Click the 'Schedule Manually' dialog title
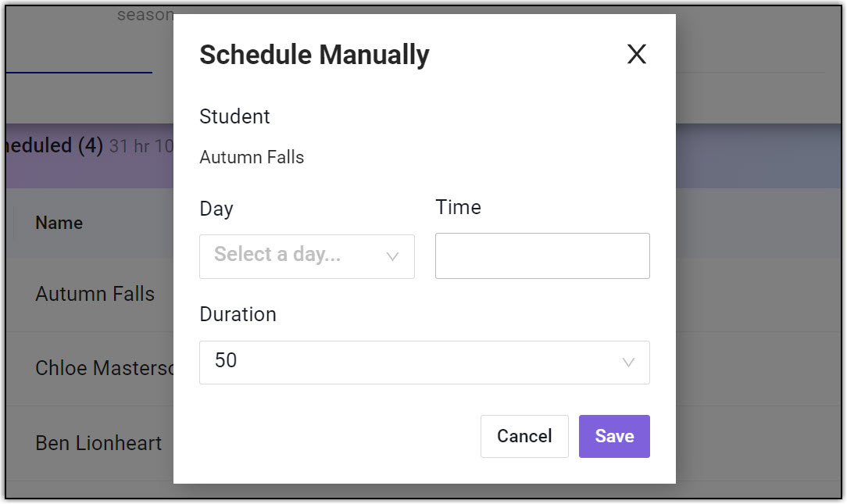The width and height of the screenshot is (847, 504). click(314, 55)
